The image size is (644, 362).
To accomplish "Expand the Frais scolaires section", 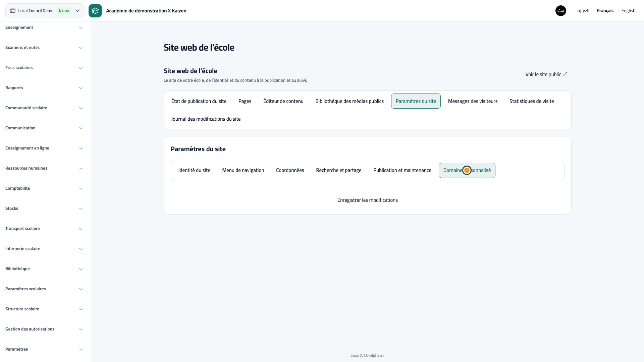I will [44, 68].
